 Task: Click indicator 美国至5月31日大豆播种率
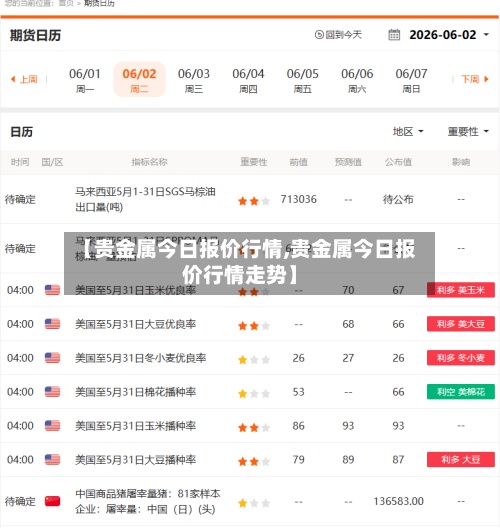[135, 460]
